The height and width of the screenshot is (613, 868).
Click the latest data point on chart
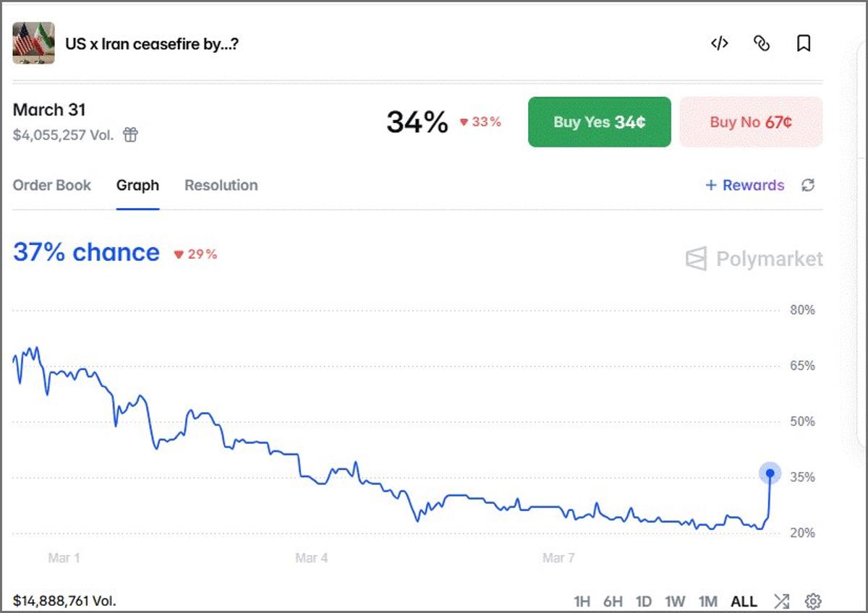tap(770, 474)
